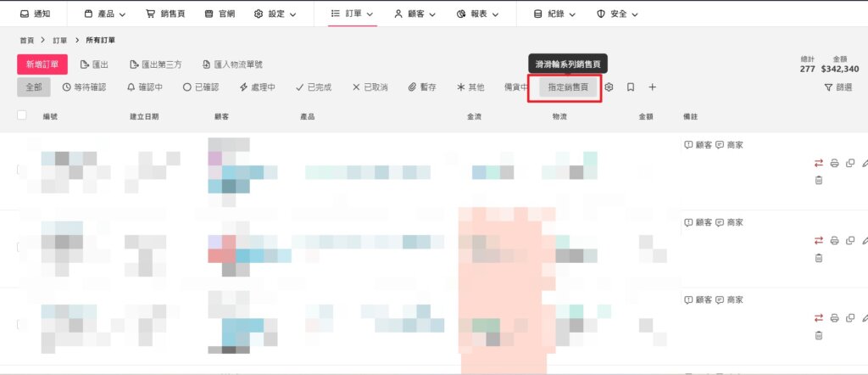Open the 安全 security dropdown
The image size is (868, 375).
click(617, 14)
